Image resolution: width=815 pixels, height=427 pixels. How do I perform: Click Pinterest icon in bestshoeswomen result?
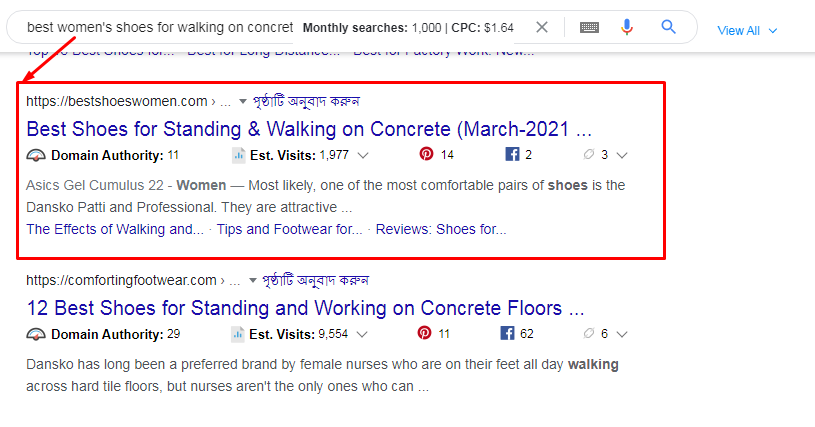tap(426, 155)
